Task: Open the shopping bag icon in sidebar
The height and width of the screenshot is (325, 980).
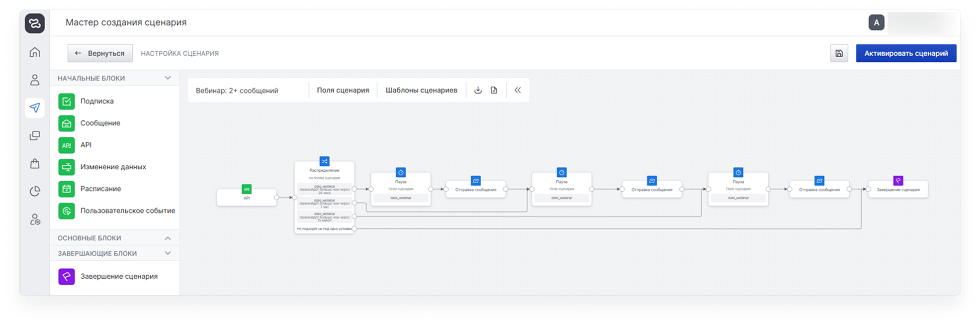Action: [x=35, y=163]
